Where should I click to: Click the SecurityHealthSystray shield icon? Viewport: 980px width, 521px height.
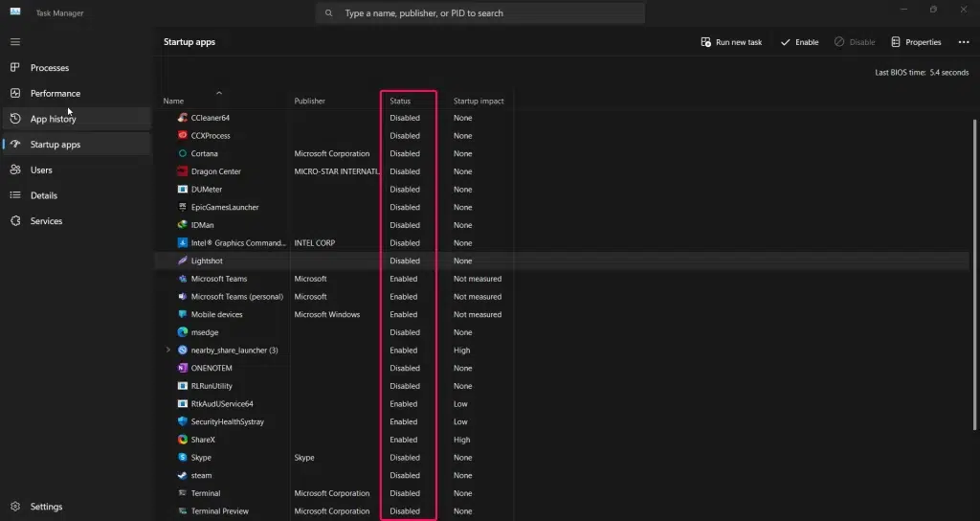(x=183, y=421)
